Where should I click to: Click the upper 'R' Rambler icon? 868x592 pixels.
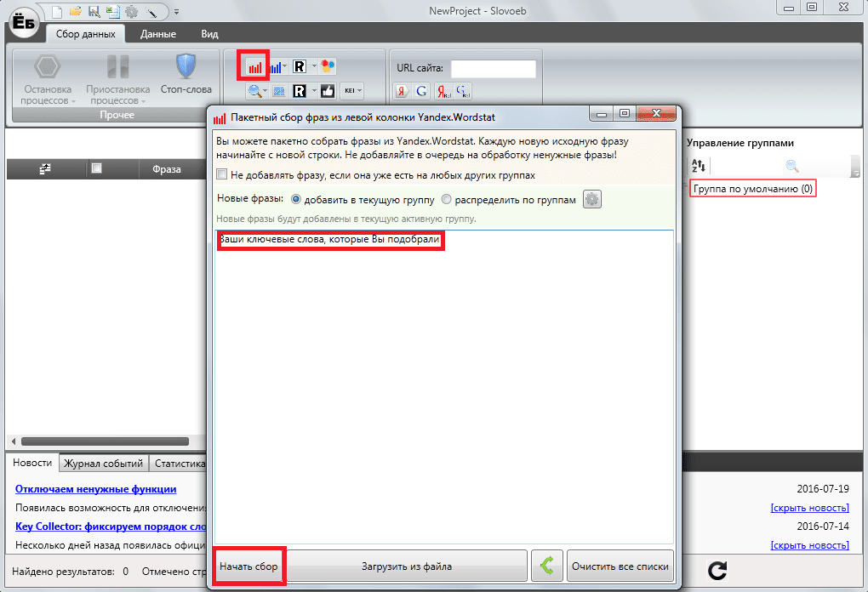click(300, 67)
